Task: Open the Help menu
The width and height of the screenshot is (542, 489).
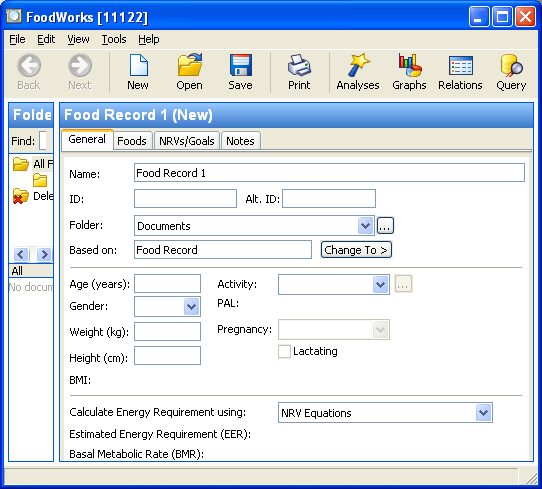Action: (149, 39)
